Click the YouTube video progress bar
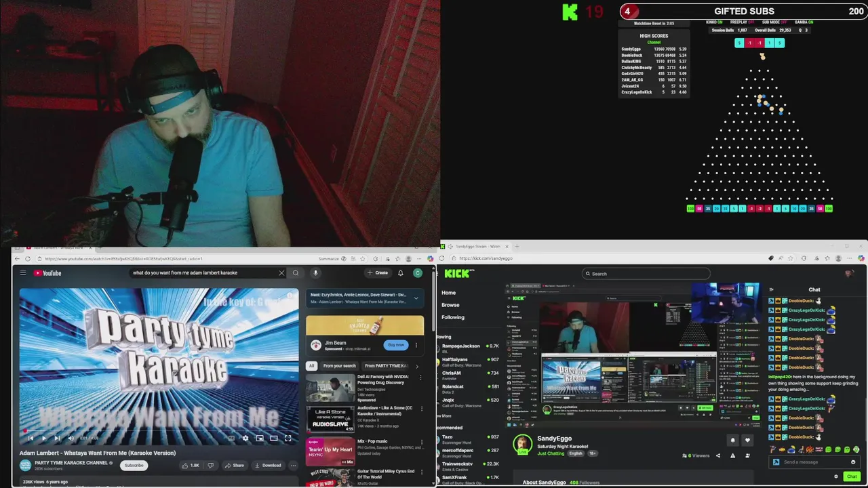 pos(159,431)
